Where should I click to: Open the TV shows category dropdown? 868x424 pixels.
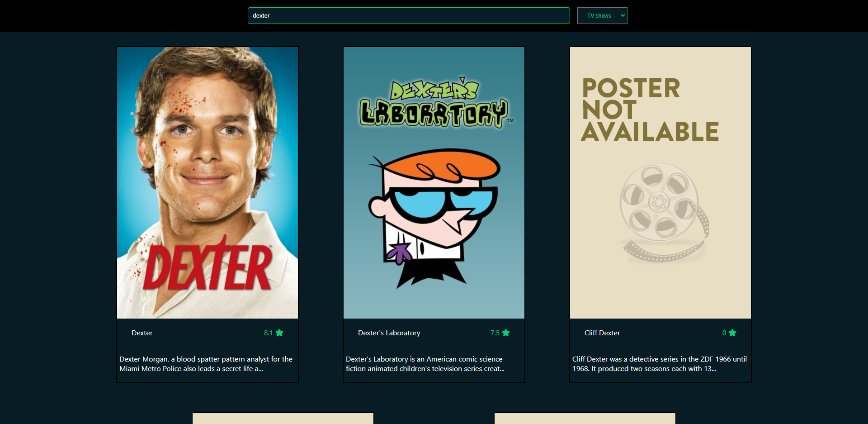tap(602, 15)
